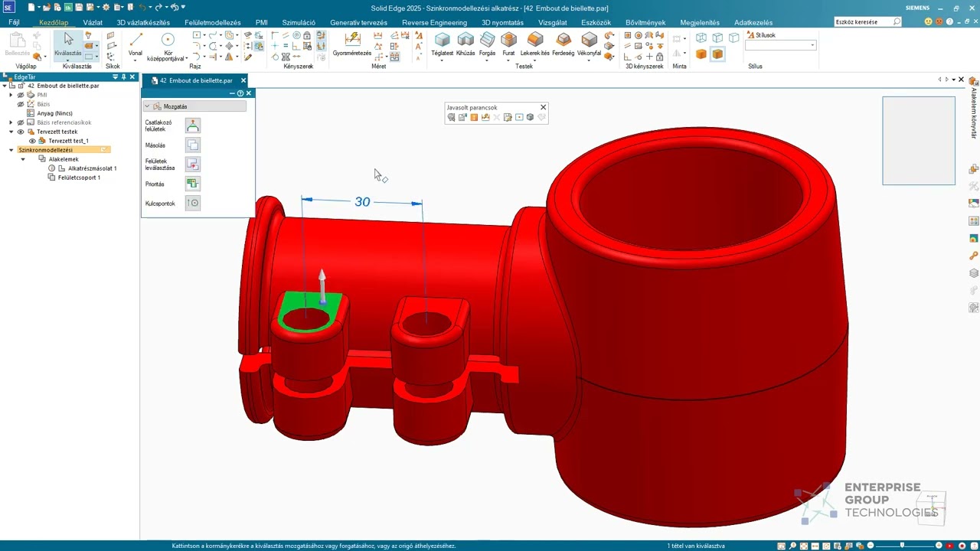980x551 pixels.
Task: Pin the EdgeTár panel with pushpin
Action: pyautogui.click(x=124, y=77)
